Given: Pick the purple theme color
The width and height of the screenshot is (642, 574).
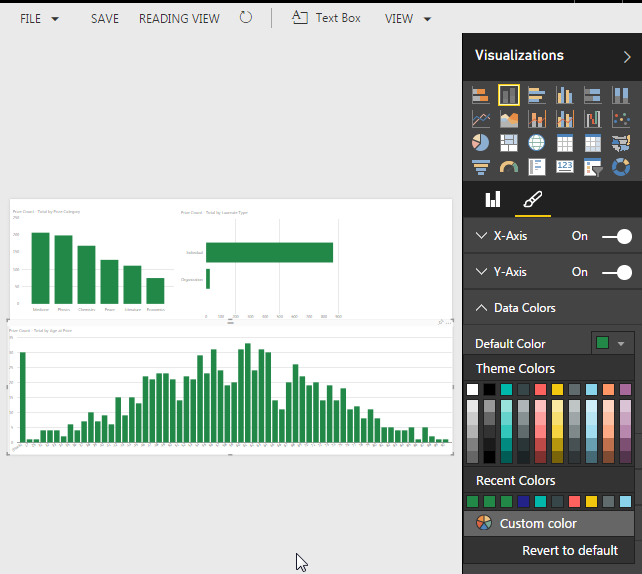Looking at the screenshot, I should tap(625, 389).
